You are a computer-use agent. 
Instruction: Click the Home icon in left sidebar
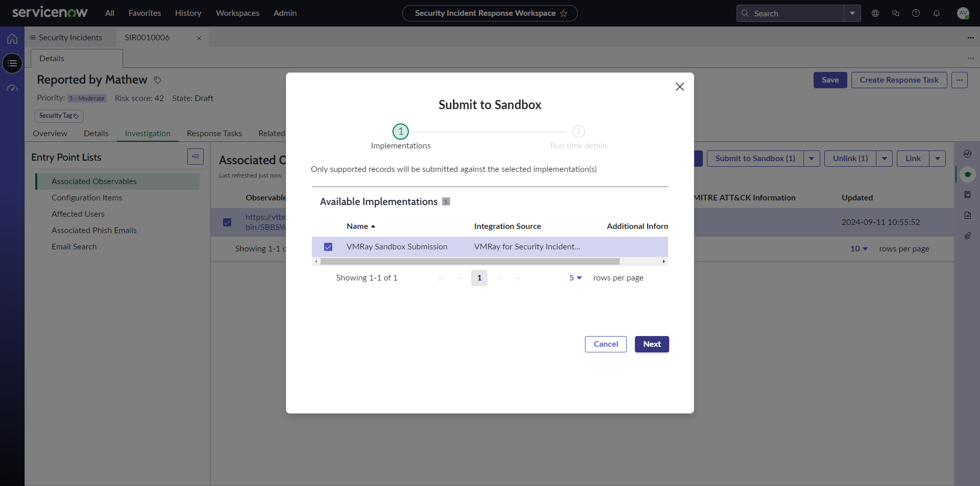click(x=12, y=39)
